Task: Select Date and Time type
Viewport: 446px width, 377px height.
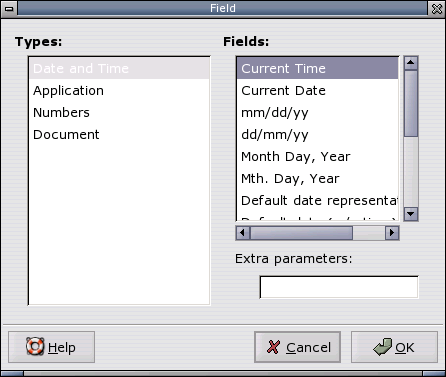Action: 119,68
